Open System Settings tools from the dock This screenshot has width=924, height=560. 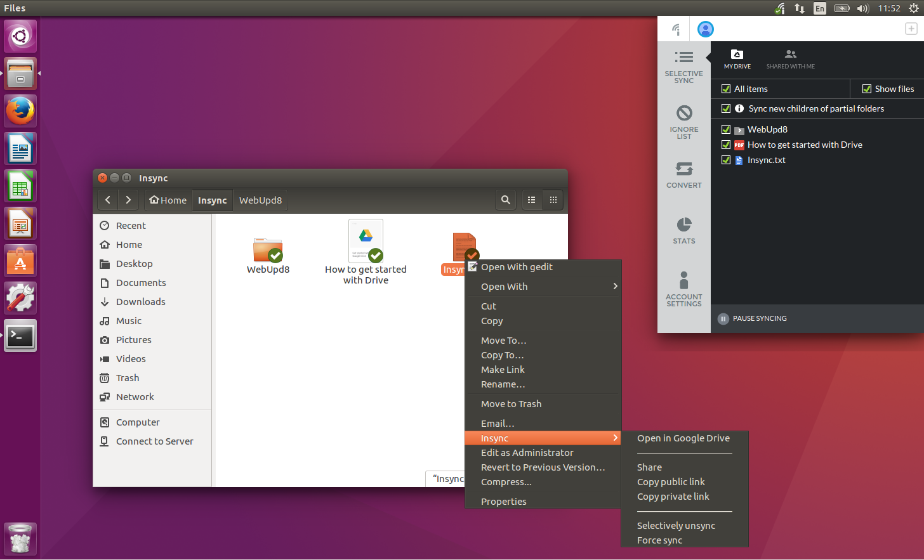(20, 298)
